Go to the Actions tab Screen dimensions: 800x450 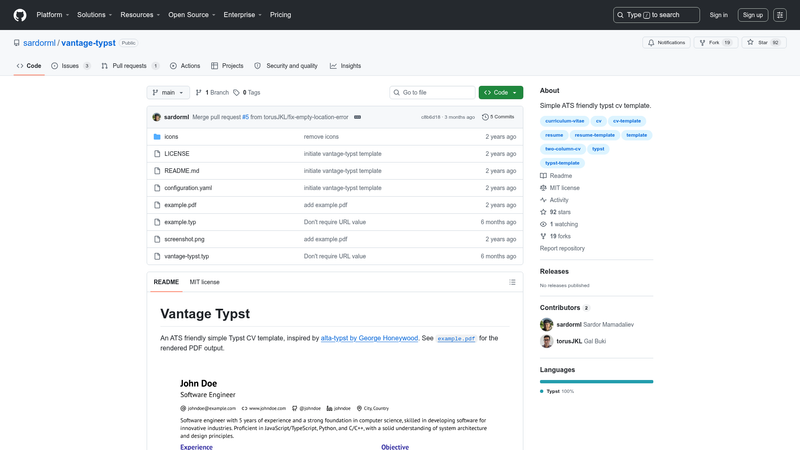[x=185, y=66]
